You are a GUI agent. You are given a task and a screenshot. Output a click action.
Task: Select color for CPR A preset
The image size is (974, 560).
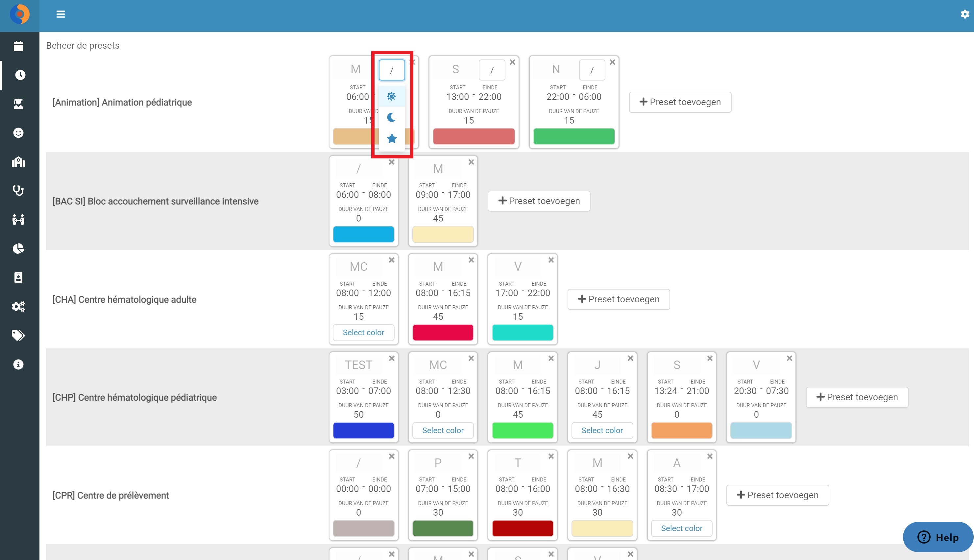pyautogui.click(x=682, y=528)
